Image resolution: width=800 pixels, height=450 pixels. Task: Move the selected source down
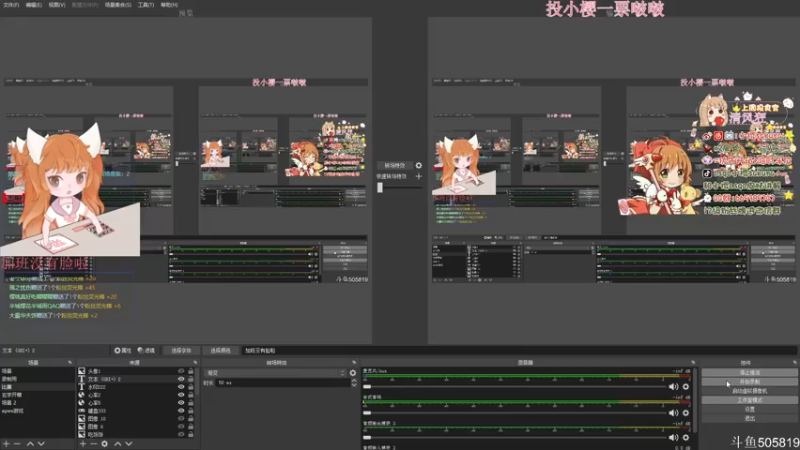(x=129, y=444)
